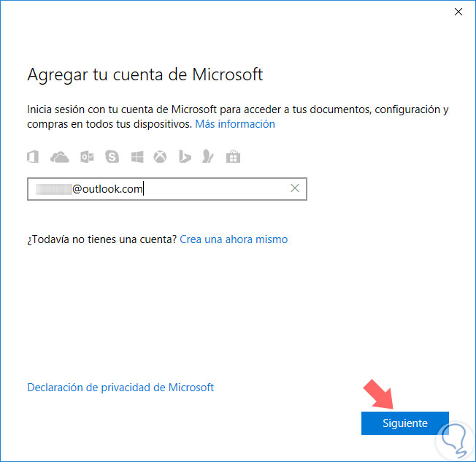Select the MSN butterfly icon
The image size is (476, 462).
click(208, 157)
